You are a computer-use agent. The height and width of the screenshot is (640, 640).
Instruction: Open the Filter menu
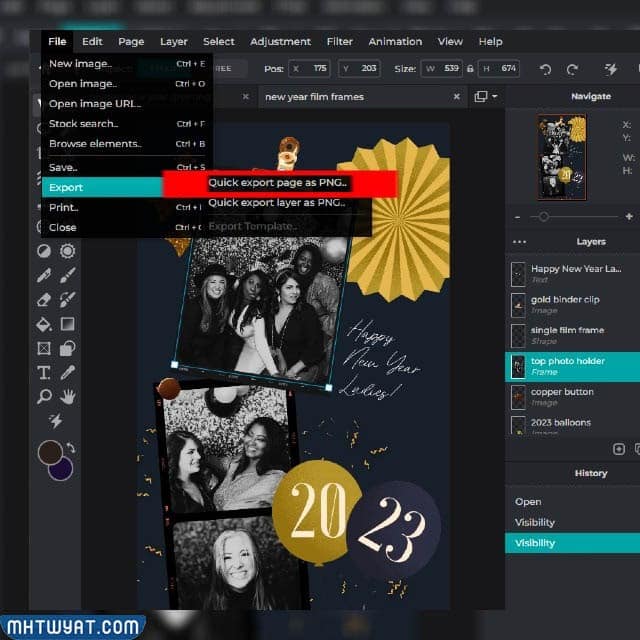click(340, 42)
